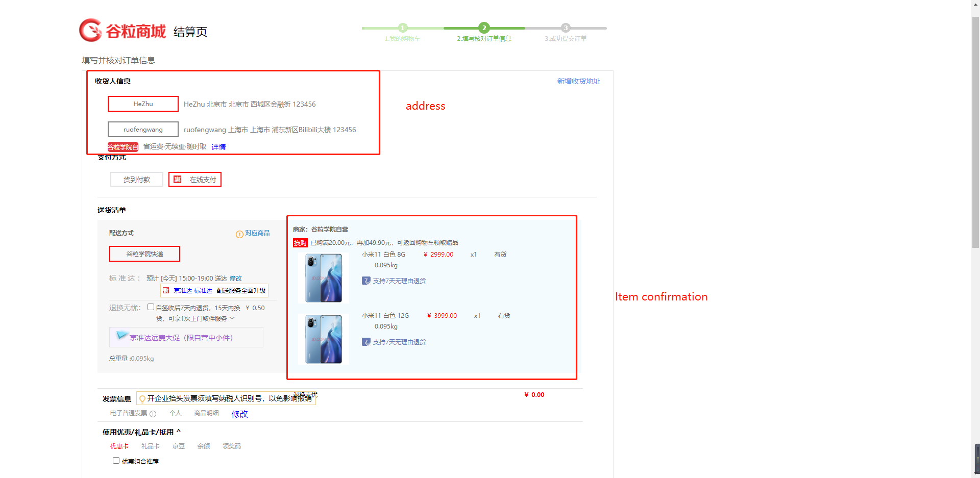980x478 pixels.
Task: Click the 谷粒学院自 red badge
Action: tap(123, 147)
